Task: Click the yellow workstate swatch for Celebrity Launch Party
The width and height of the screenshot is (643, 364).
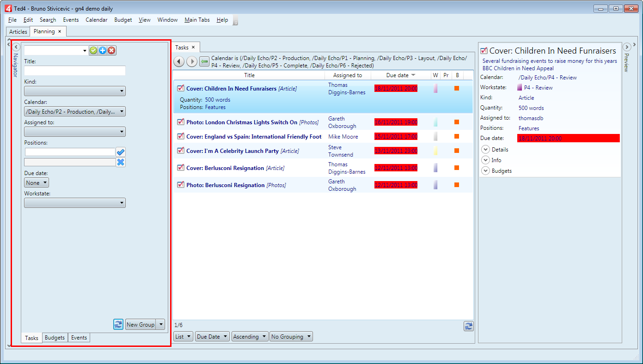Action: click(435, 151)
